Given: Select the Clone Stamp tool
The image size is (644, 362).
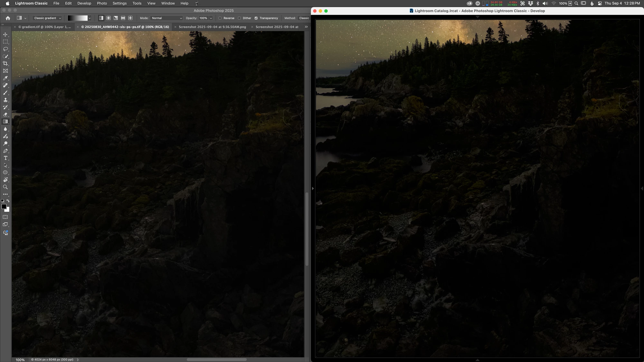Looking at the screenshot, I should pyautogui.click(x=5, y=100).
